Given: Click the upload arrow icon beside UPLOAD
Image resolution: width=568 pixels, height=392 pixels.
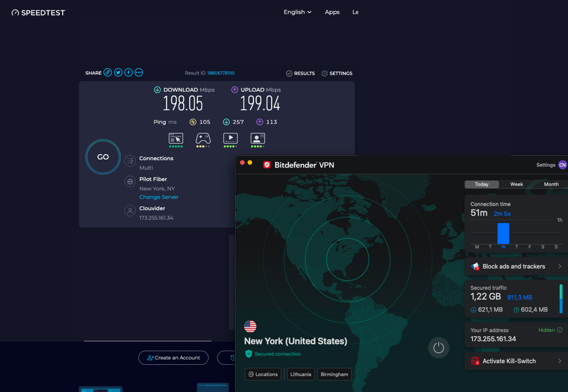Looking at the screenshot, I should (235, 90).
